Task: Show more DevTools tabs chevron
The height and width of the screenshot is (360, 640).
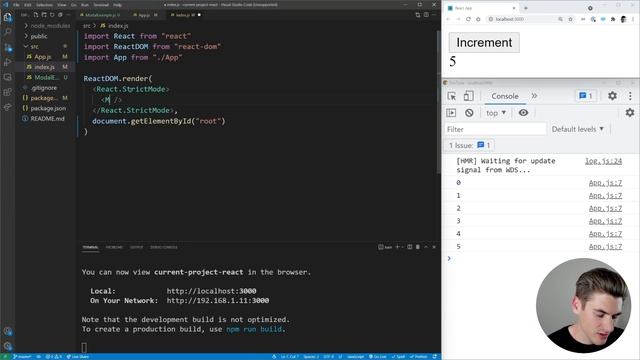Action: tap(534, 96)
